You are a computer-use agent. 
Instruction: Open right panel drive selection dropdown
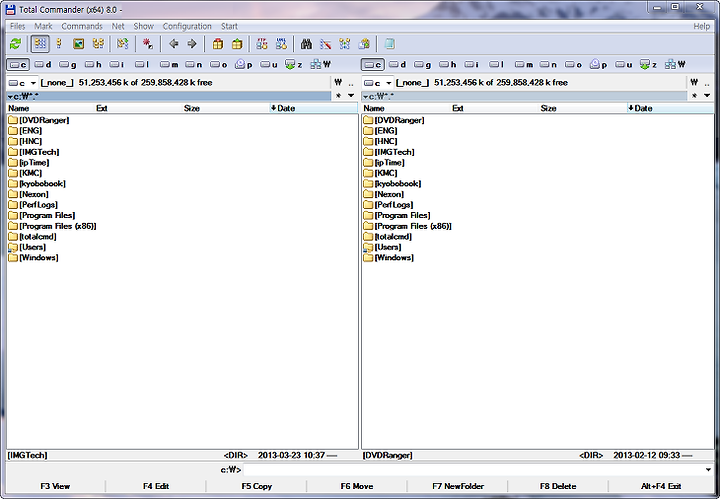377,83
